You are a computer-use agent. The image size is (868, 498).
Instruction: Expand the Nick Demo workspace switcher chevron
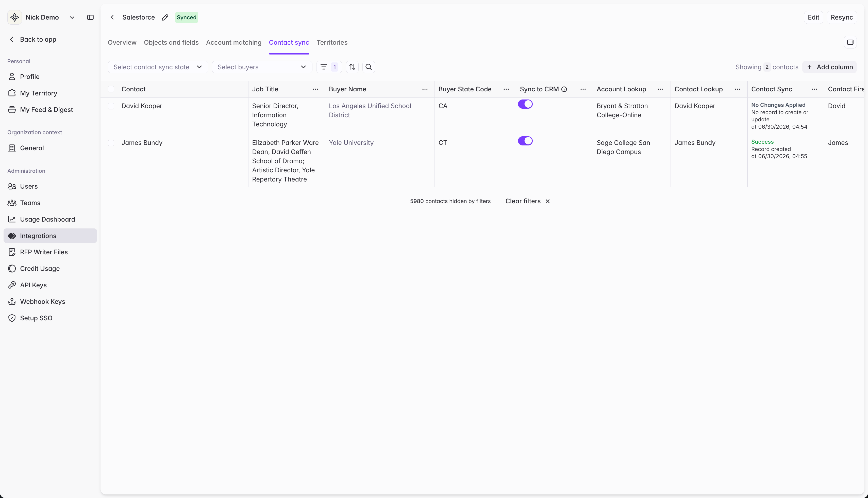(x=72, y=18)
